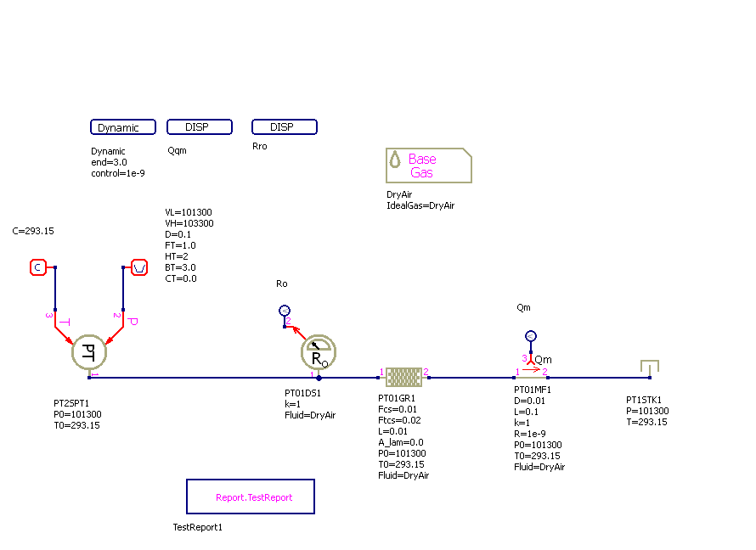Open the Dynamic simulation block
Viewport: 756px width, 550px height.
point(123,127)
